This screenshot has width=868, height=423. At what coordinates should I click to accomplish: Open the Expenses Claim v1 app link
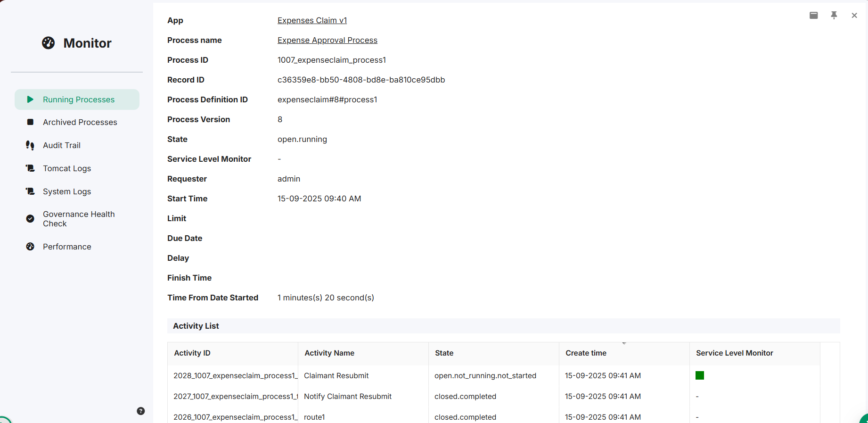click(312, 20)
